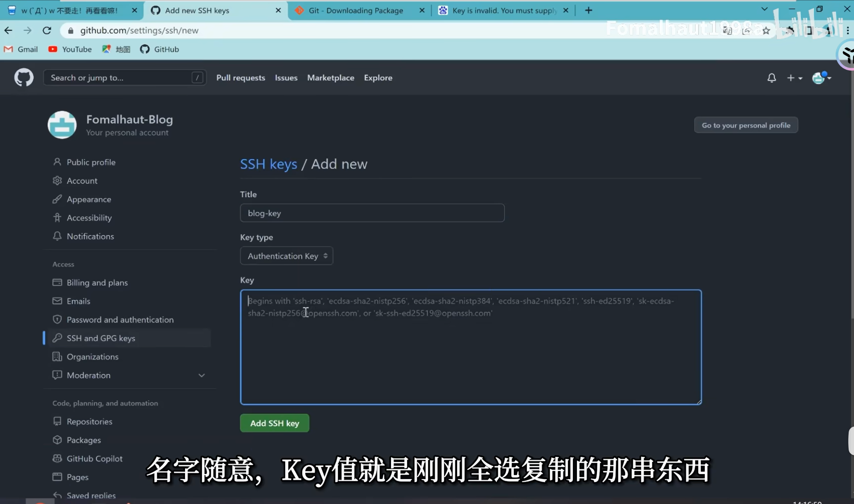
Task: Open the Billing and plans section
Action: [x=97, y=282]
